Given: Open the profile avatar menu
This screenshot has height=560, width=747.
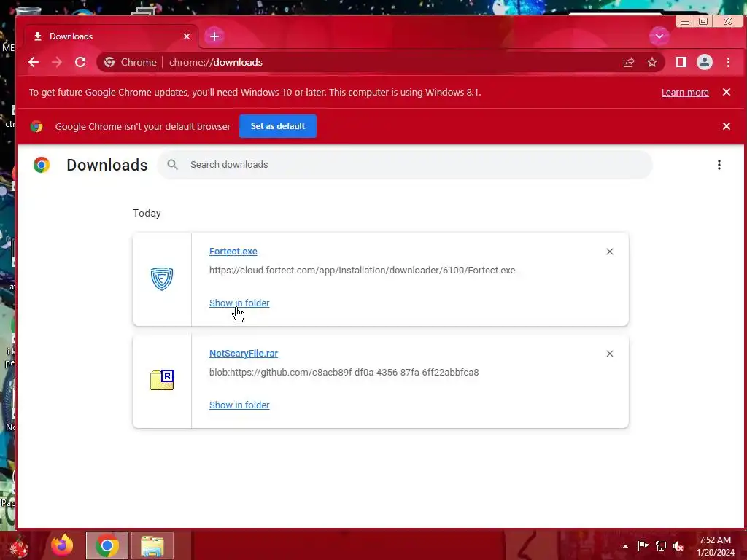Looking at the screenshot, I should click(x=704, y=63).
